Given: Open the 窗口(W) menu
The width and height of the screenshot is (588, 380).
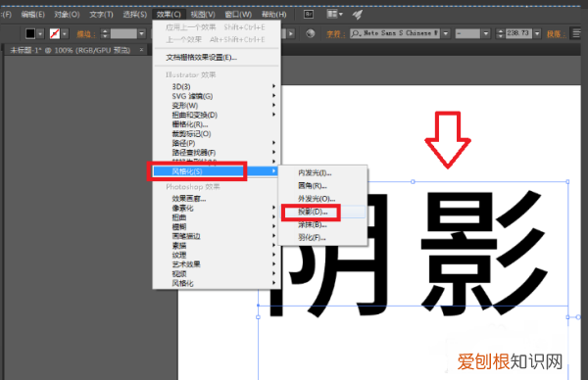Looking at the screenshot, I should [238, 15].
